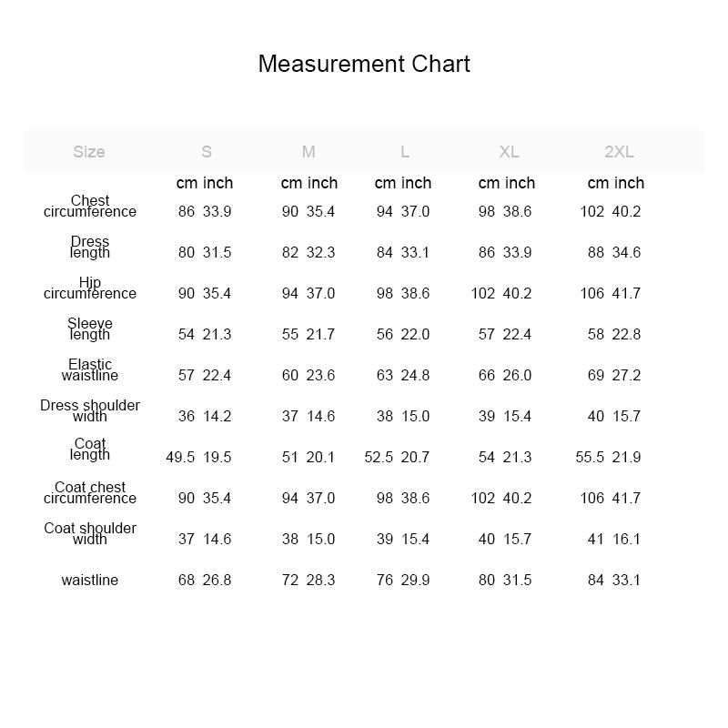Choose the XL size column header

tap(509, 152)
